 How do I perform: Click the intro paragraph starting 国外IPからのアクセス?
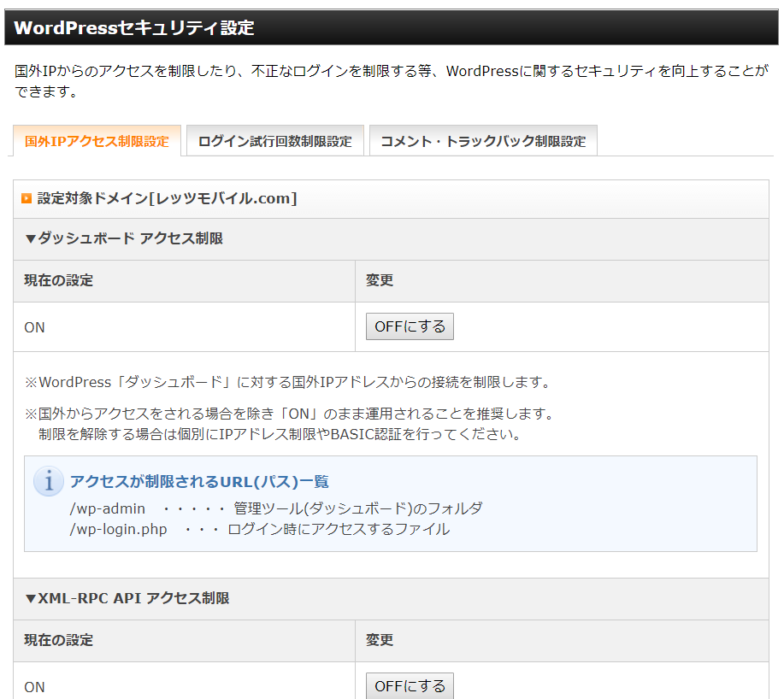click(391, 81)
